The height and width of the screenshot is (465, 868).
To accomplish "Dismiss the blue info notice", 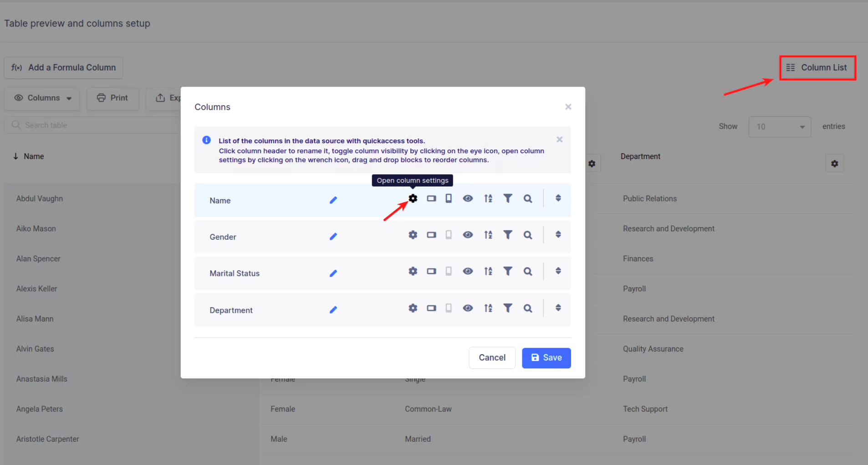I will tap(559, 139).
